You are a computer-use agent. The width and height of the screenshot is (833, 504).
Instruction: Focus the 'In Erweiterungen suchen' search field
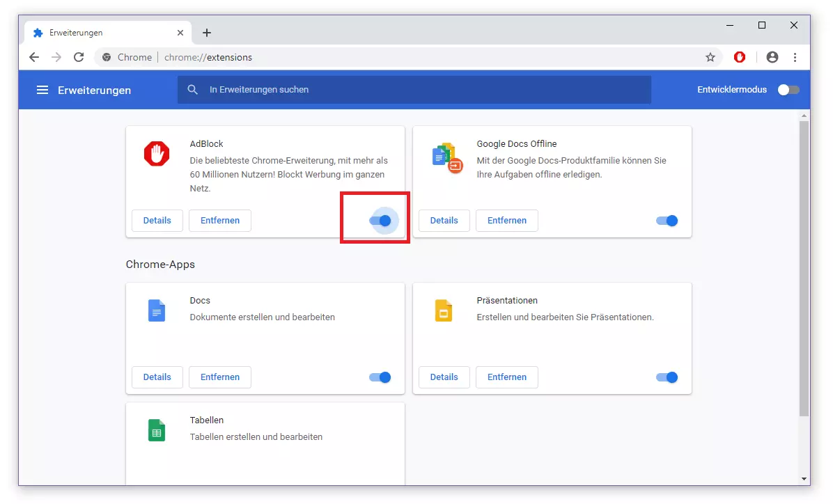[414, 90]
